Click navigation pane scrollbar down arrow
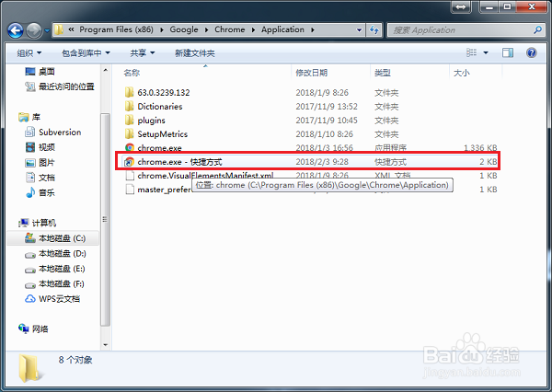 pyautogui.click(x=105, y=345)
